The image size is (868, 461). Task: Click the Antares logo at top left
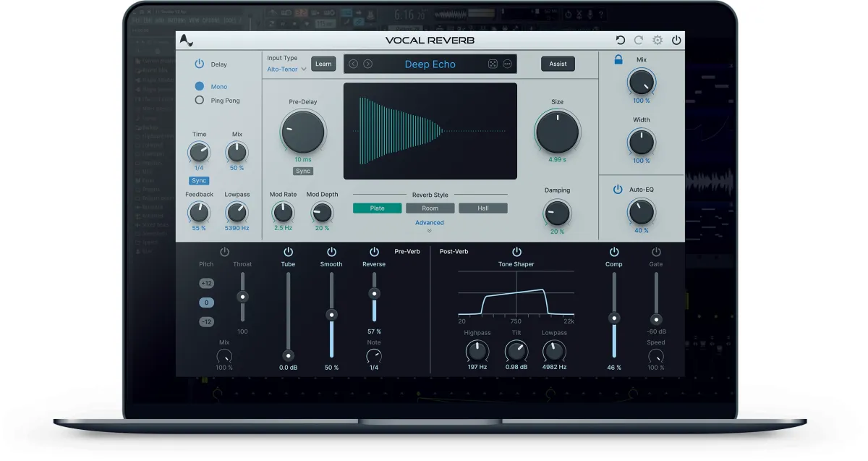[x=186, y=41]
